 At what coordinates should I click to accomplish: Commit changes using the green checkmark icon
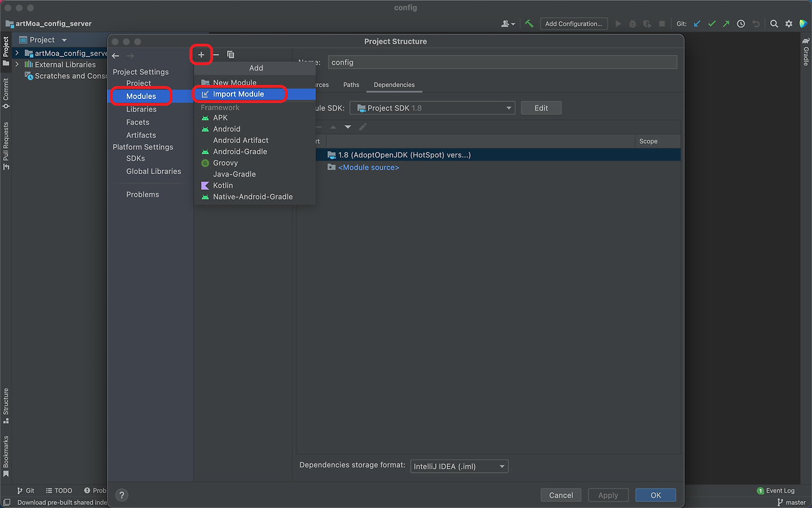[710, 23]
